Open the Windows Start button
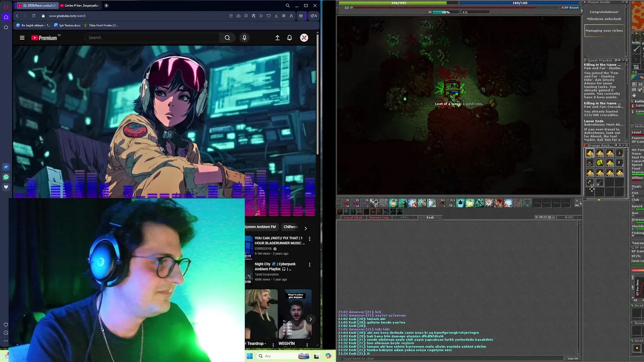 250,356
